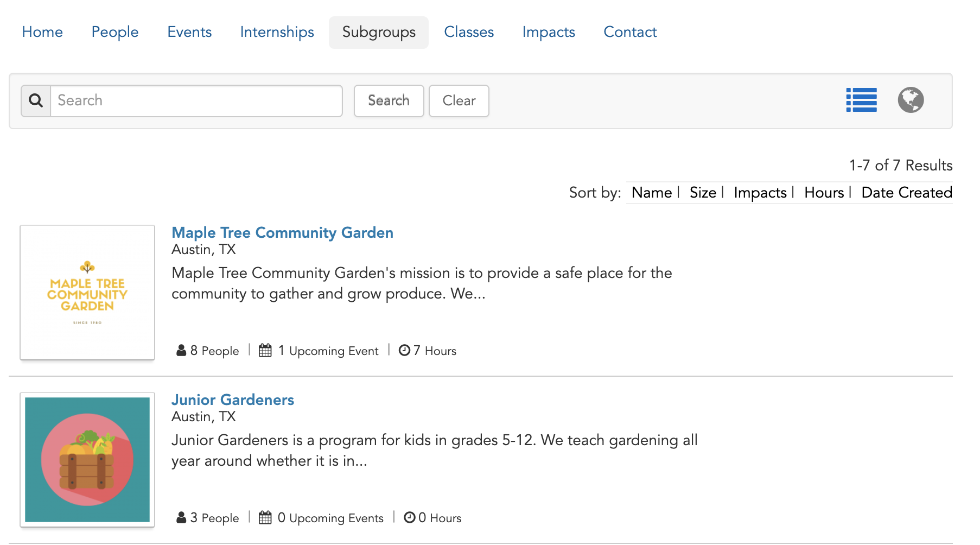Click the people icon for Junior Gardeners
This screenshot has height=545, width=980.
point(181,518)
